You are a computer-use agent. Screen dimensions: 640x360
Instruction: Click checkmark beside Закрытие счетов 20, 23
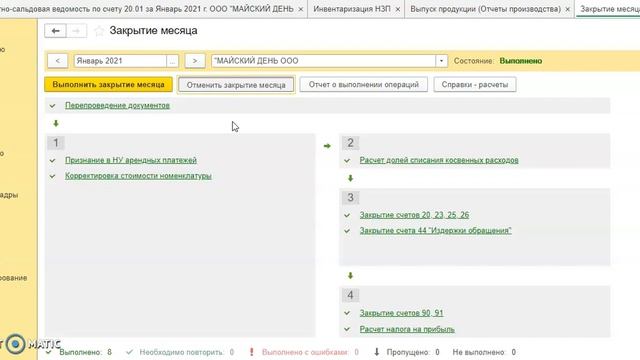coord(347,215)
